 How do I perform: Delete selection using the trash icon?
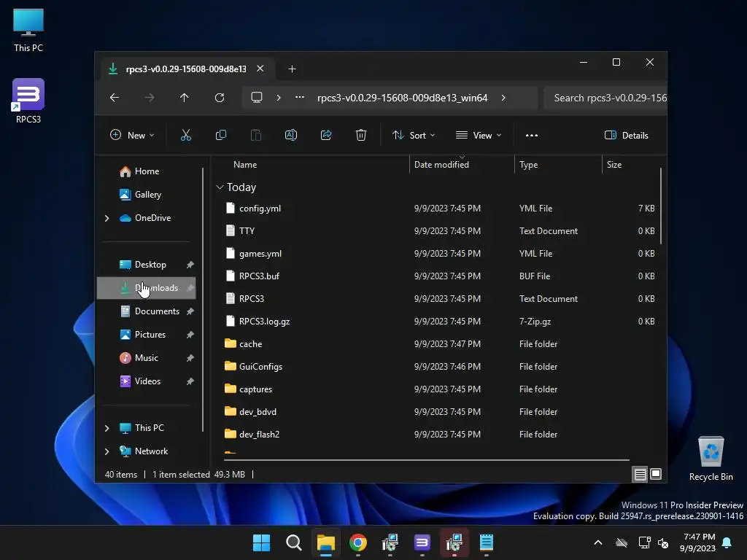pos(361,135)
